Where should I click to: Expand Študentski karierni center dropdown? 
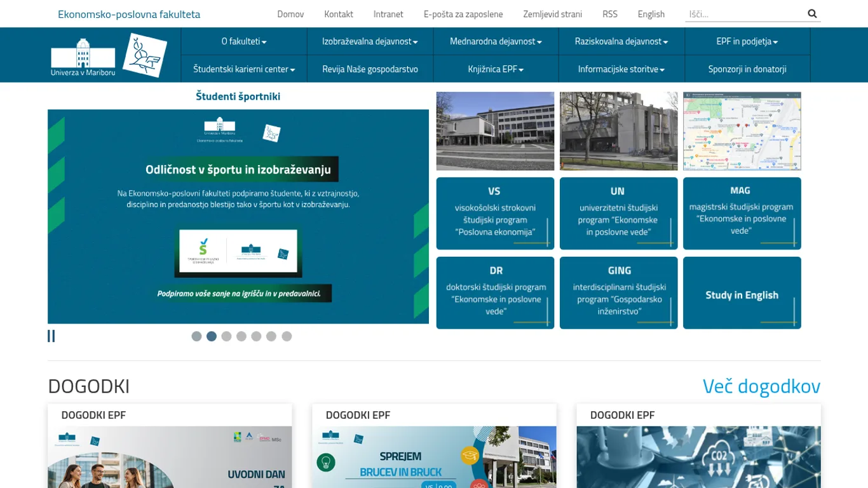(244, 69)
